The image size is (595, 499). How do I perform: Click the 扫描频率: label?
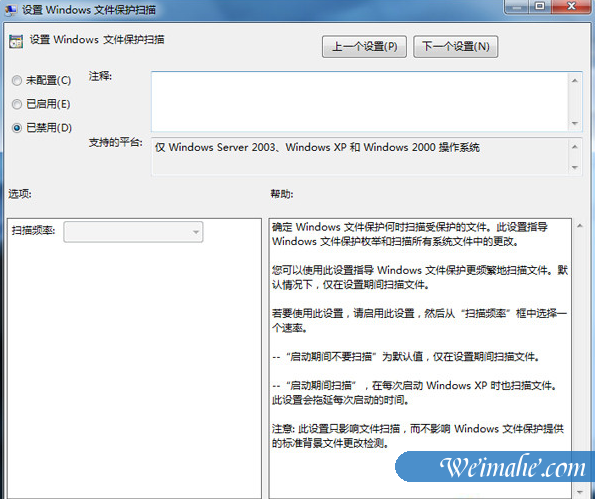(33, 230)
